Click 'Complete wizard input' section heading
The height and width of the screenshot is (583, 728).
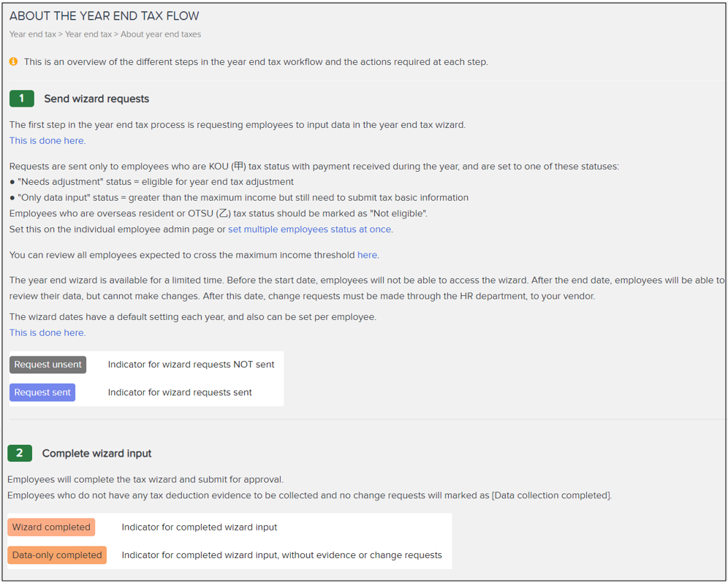point(96,454)
